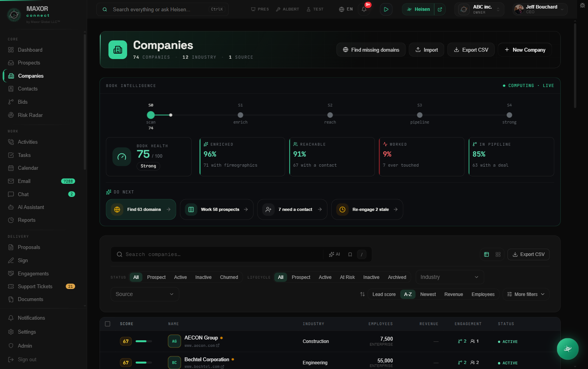This screenshot has height=369, width=588.
Task: Filter lifecycle by Archived
Action: pos(397,277)
